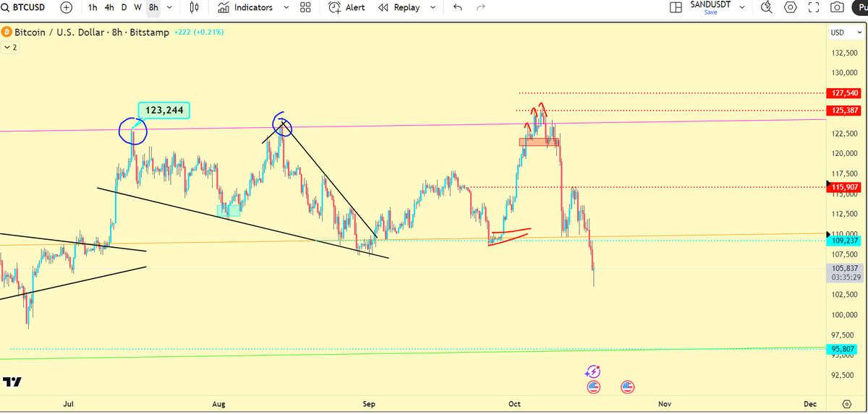The width and height of the screenshot is (868, 414).
Task: Switch to the Weekly (W) timeframe
Action: 137,7
